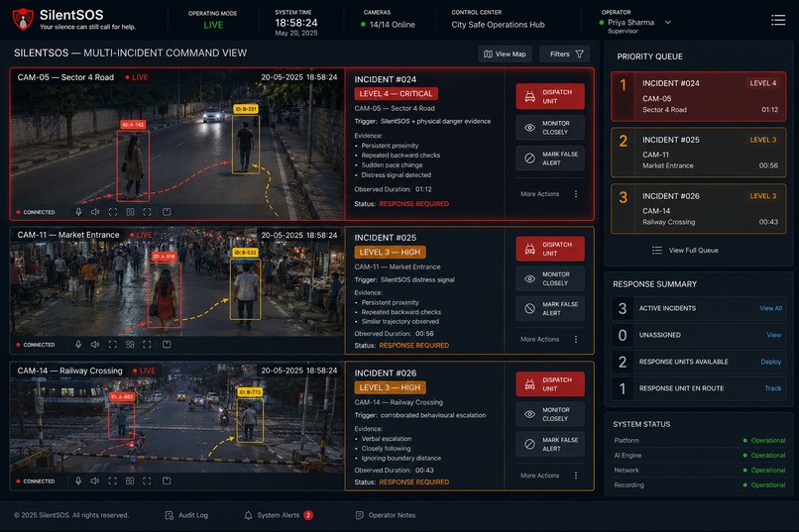Screen dimensions: 799x532
Task: Click Platform Operational status row
Action: coord(699,441)
